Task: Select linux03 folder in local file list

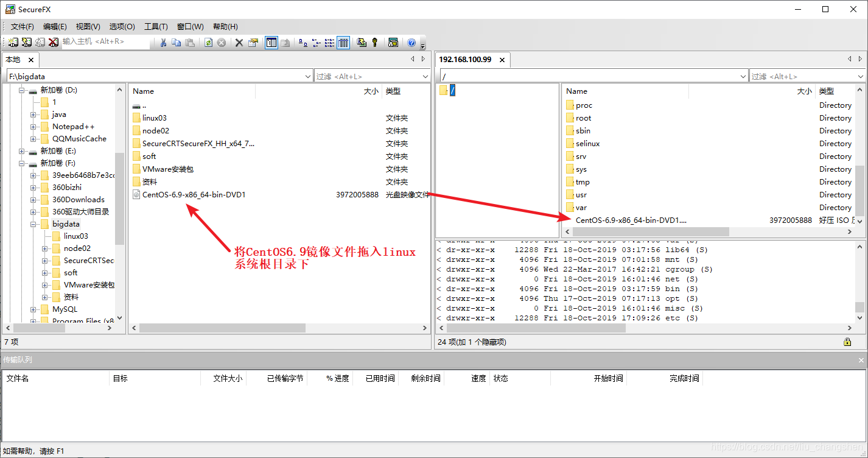Action: [x=155, y=118]
